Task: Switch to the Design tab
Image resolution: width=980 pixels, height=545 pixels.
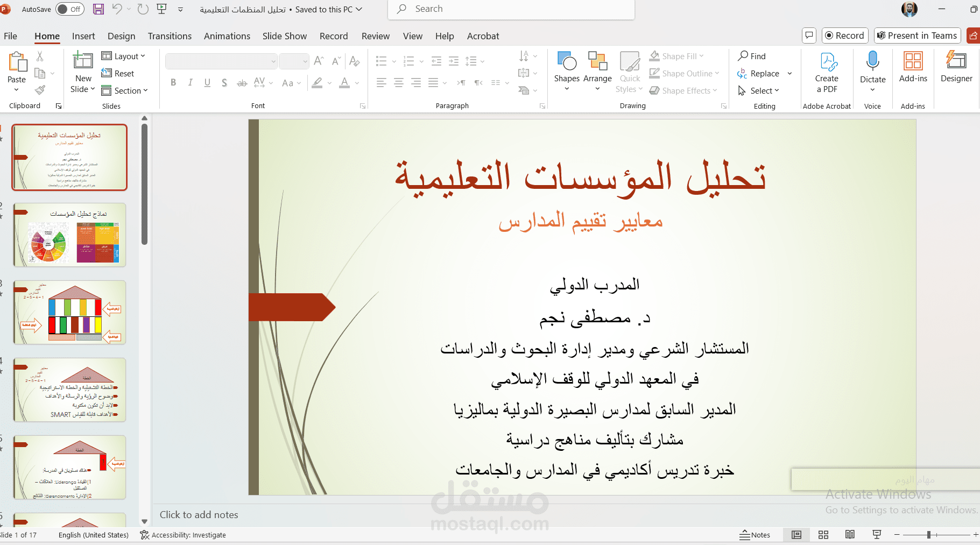Action: coord(122,36)
